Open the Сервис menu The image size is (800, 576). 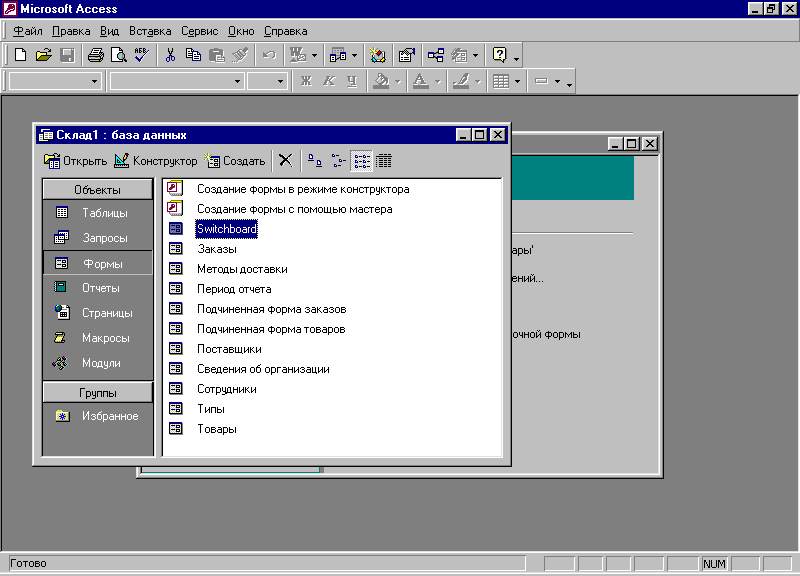pyautogui.click(x=199, y=31)
